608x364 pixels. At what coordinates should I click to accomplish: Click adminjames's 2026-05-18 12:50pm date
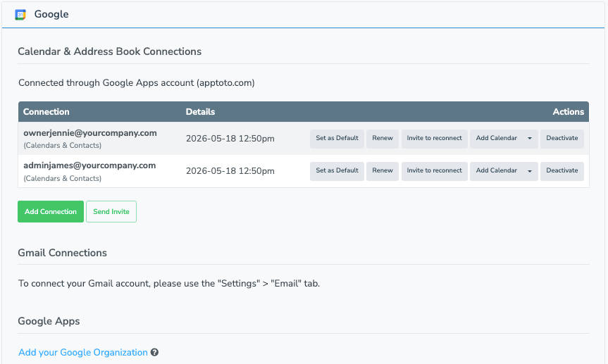click(230, 171)
